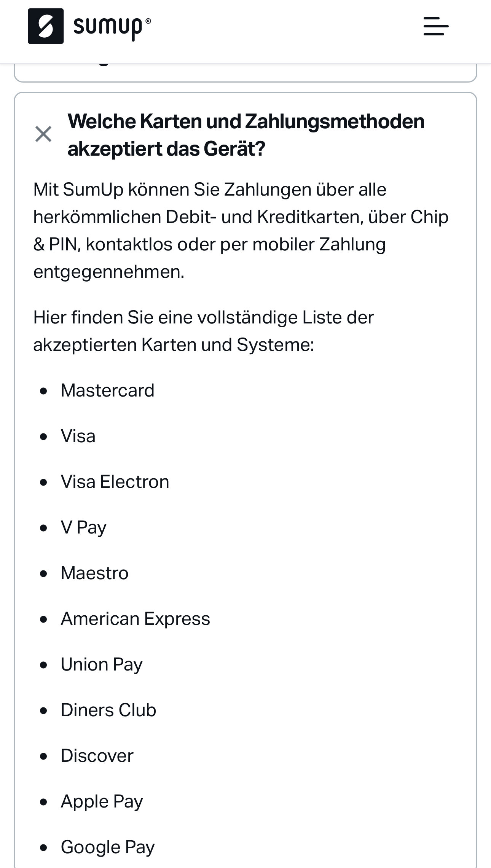Open the hamburger navigation menu
491x868 pixels.
click(436, 26)
